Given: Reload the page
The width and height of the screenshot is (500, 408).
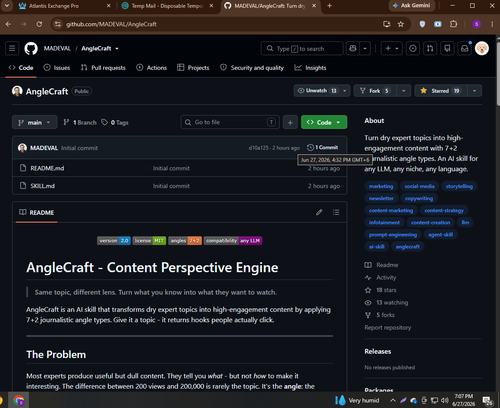Looking at the screenshot, I should click(x=39, y=24).
